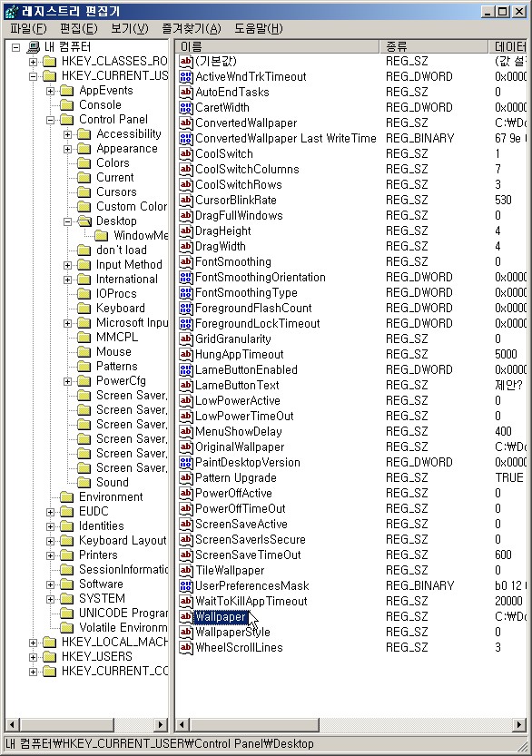The image size is (532, 756).
Task: Click the WheelScrollLines string value icon
Action: [x=186, y=647]
